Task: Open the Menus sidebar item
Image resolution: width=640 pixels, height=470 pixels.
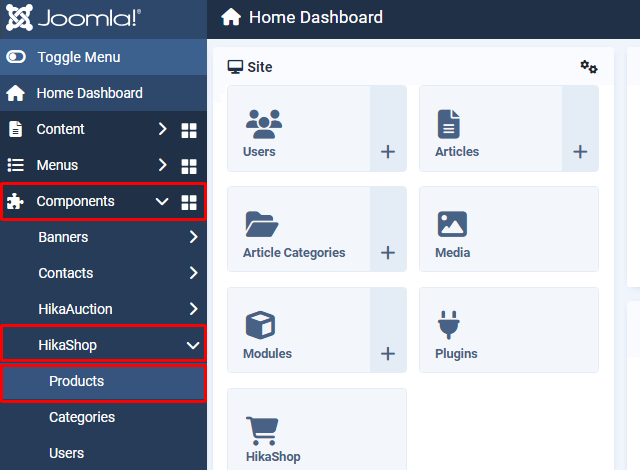Action: point(57,165)
